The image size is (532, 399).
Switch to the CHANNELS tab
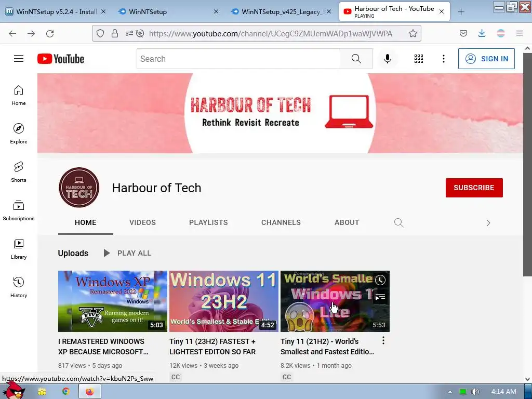tap(281, 222)
